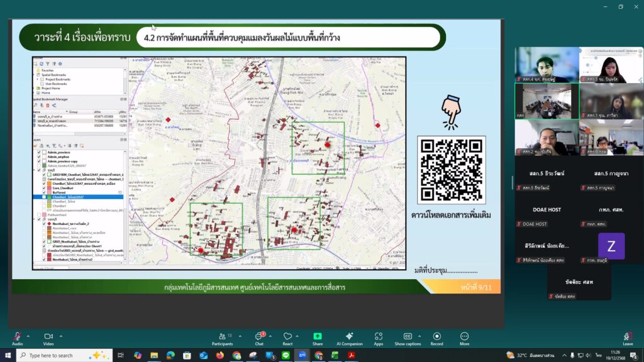Turn on Show captions
The height and width of the screenshot is (362, 644).
[x=408, y=336]
